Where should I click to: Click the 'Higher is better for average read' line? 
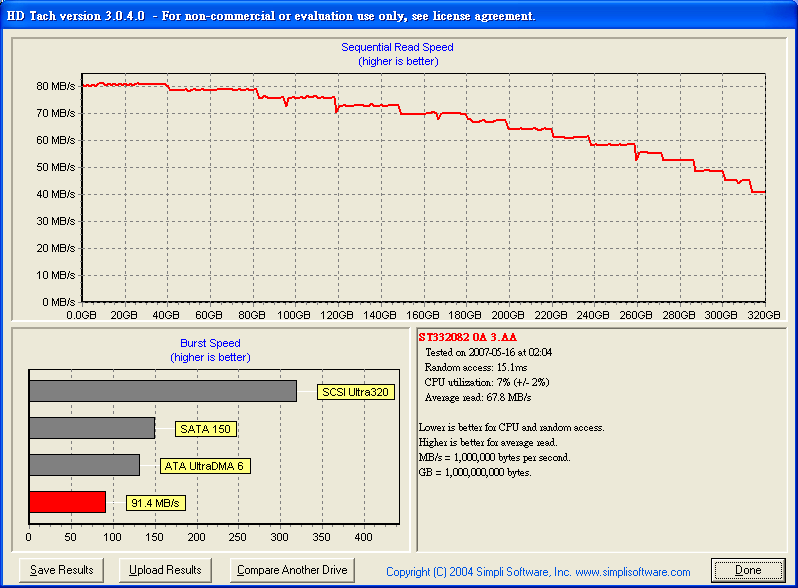point(488,442)
